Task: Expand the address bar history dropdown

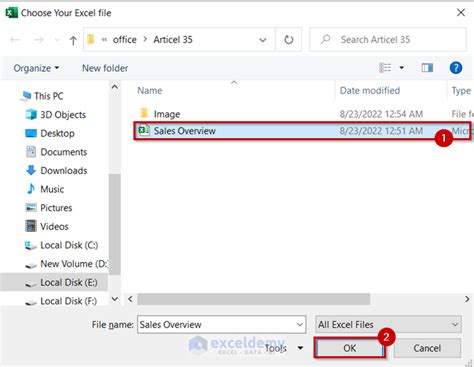Action: tap(263, 40)
